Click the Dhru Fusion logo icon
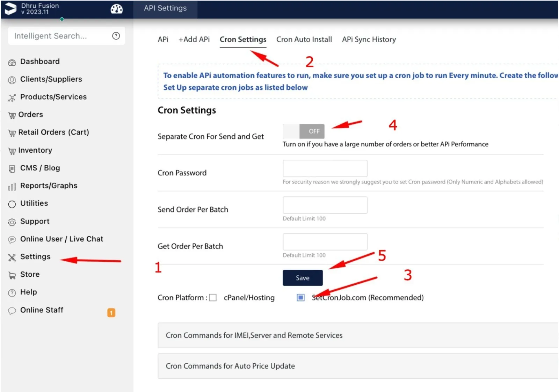The image size is (559, 392). (x=10, y=9)
